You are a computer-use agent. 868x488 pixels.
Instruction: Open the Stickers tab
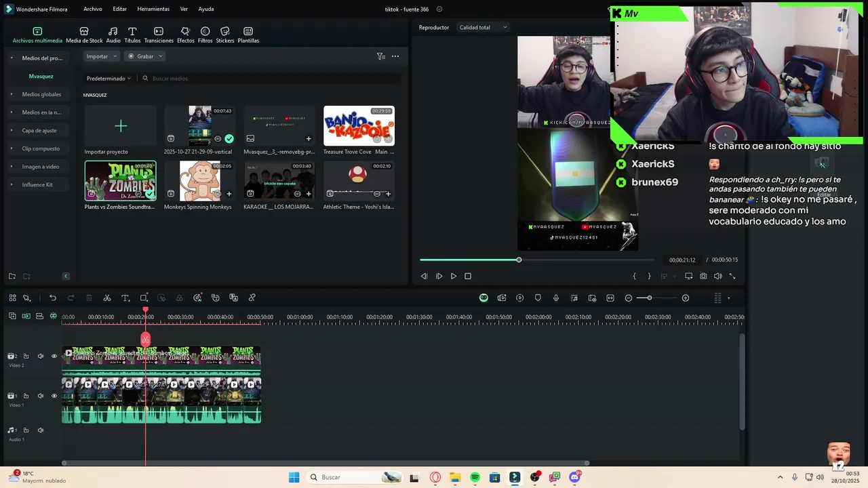pyautogui.click(x=225, y=35)
